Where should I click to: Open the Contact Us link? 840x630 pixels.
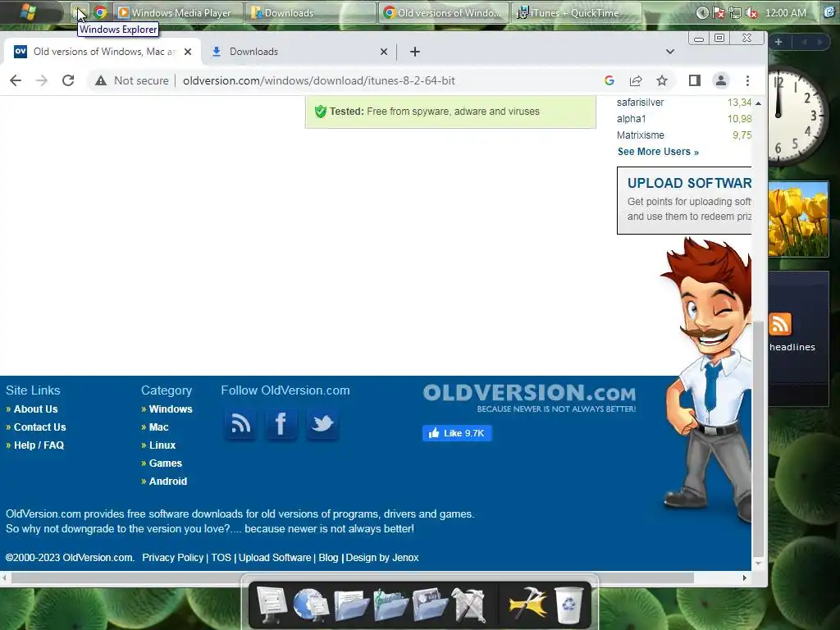pos(39,427)
